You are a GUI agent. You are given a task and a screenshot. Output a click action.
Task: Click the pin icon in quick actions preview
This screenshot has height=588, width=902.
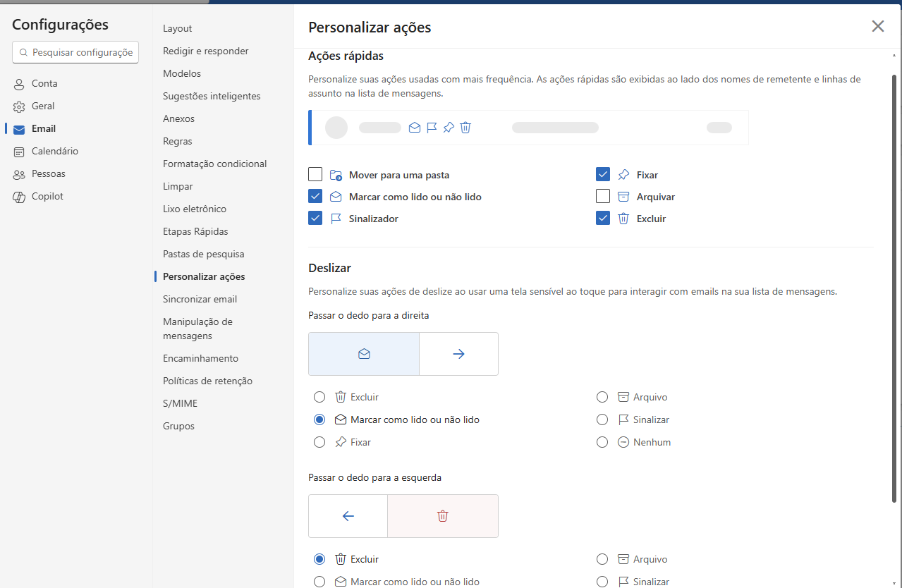click(449, 128)
